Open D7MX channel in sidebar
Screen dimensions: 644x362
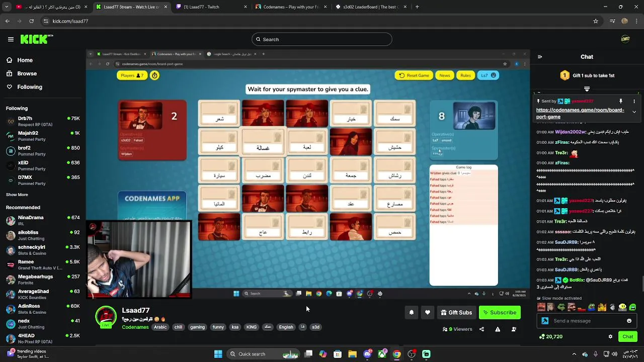[x=43, y=180]
